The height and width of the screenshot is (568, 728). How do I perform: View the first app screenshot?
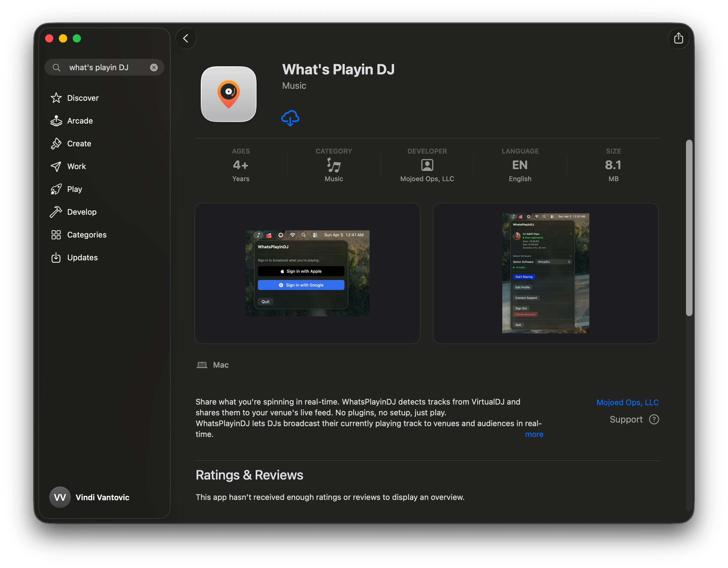307,273
